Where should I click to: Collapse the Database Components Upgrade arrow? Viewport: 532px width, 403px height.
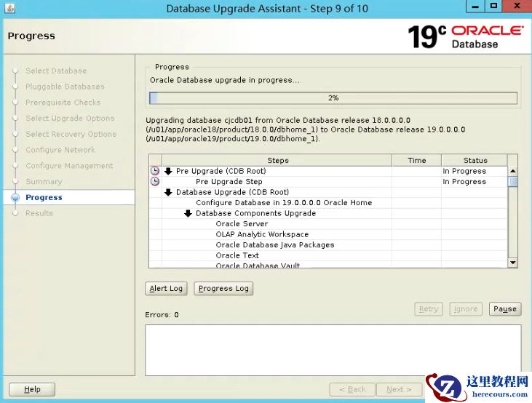click(x=188, y=213)
